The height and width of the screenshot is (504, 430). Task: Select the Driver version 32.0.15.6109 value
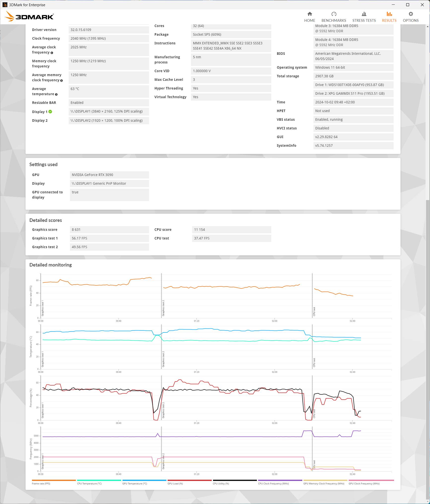(x=109, y=30)
